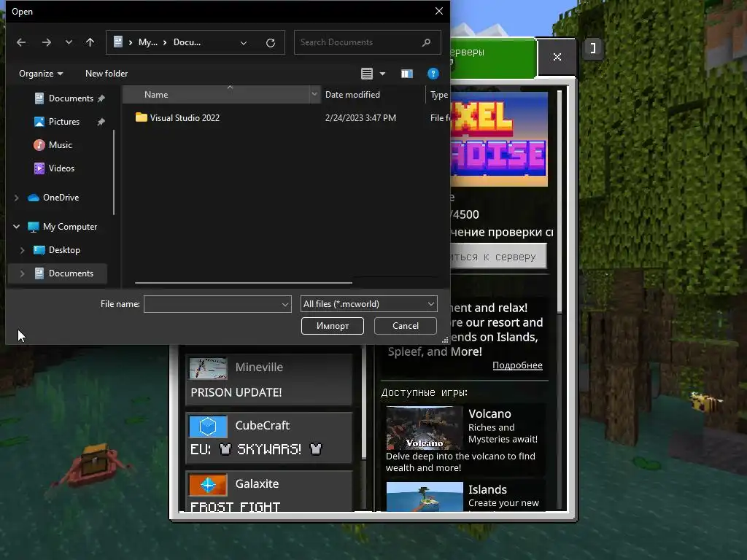
Task: Expand the OneDrive tree node
Action: (17, 197)
